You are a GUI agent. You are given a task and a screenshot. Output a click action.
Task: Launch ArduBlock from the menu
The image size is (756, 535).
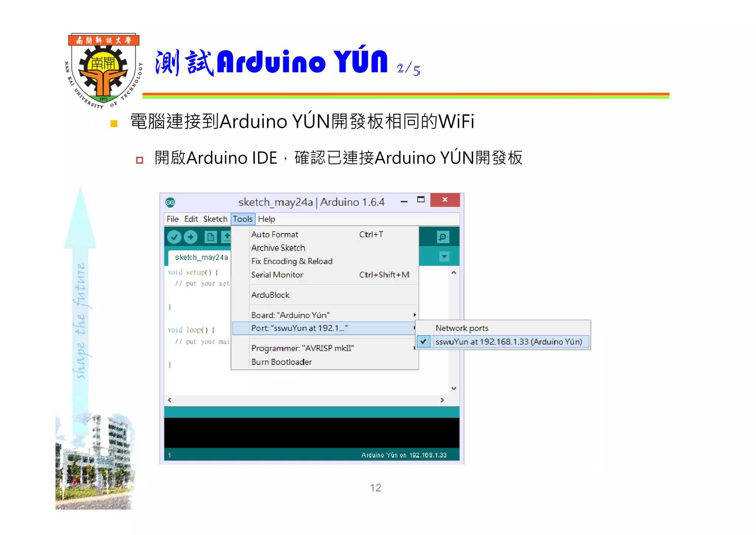tap(325, 295)
